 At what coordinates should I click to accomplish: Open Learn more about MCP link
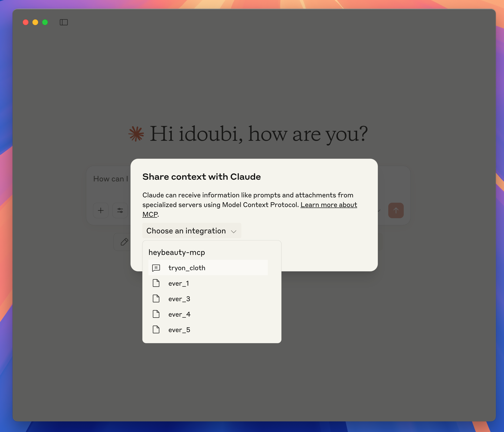coord(328,205)
